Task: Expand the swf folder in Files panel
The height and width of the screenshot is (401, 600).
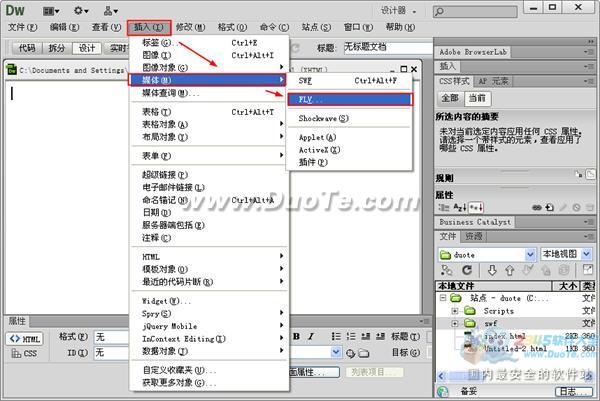Action: [455, 324]
